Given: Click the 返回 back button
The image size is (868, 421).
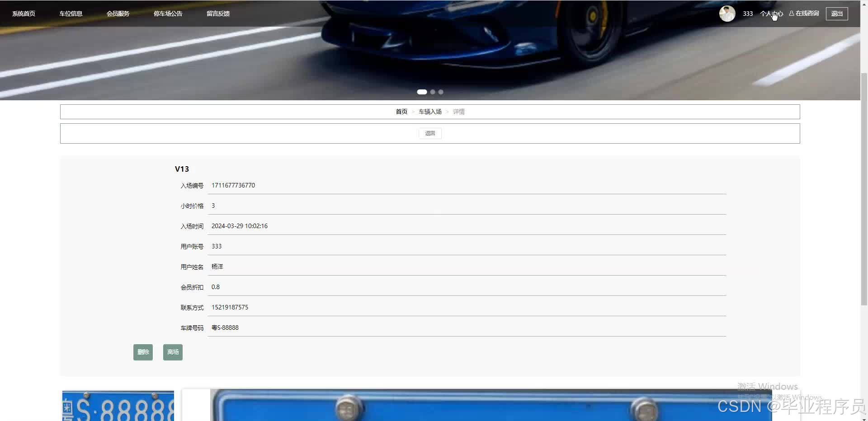Looking at the screenshot, I should pyautogui.click(x=430, y=133).
